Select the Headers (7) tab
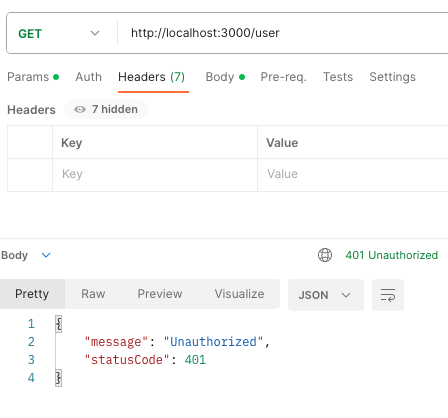The image size is (448, 418). point(152,77)
